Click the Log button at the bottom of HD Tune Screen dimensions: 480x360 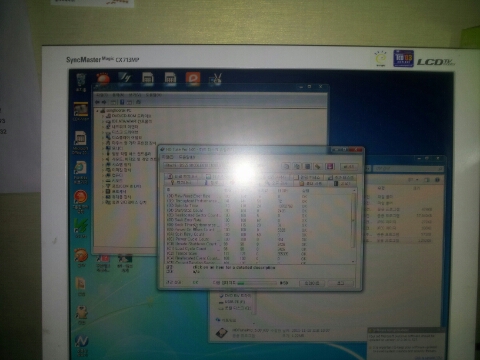pos(340,283)
